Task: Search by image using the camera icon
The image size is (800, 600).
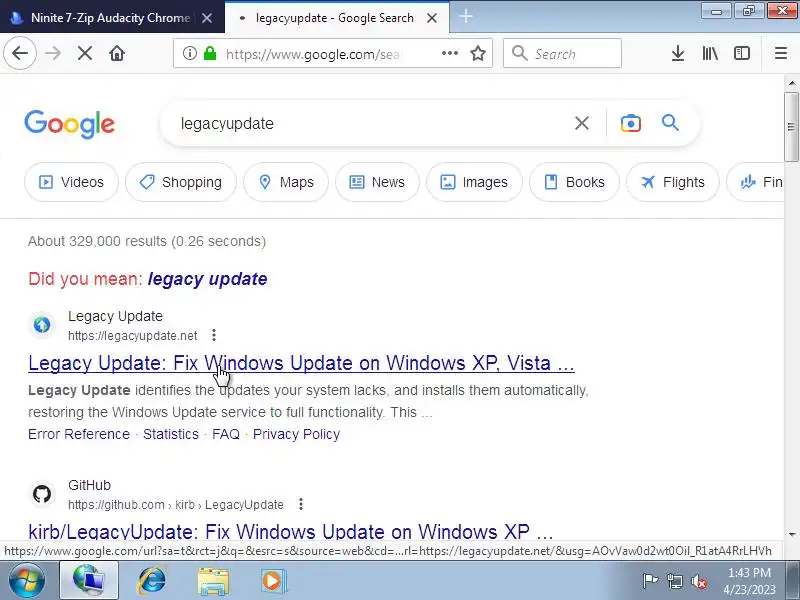Action: coord(631,123)
